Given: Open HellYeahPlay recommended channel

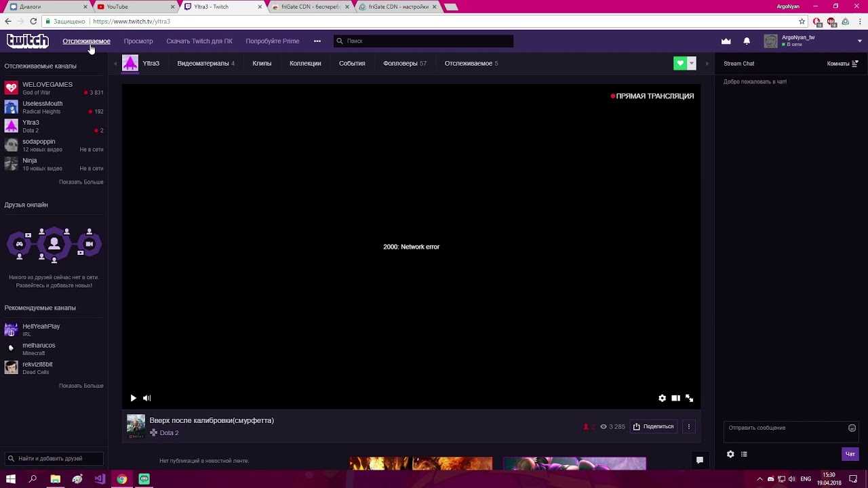Looking at the screenshot, I should (x=54, y=330).
